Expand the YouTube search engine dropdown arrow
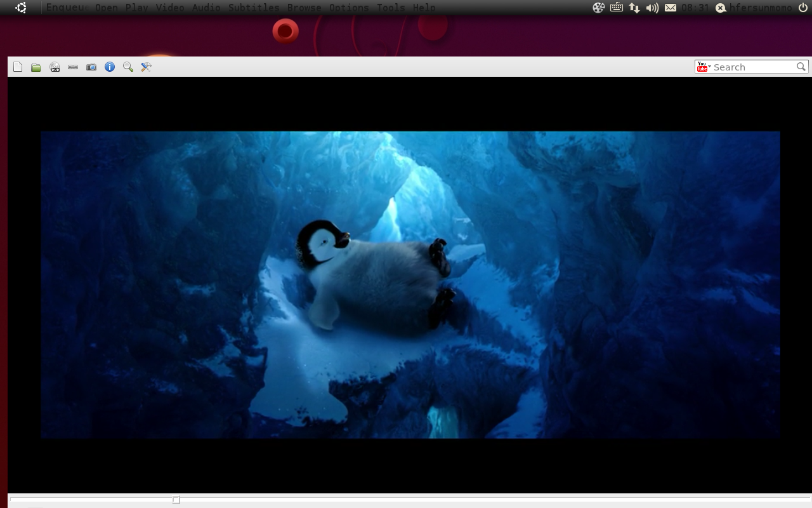 pyautogui.click(x=710, y=67)
